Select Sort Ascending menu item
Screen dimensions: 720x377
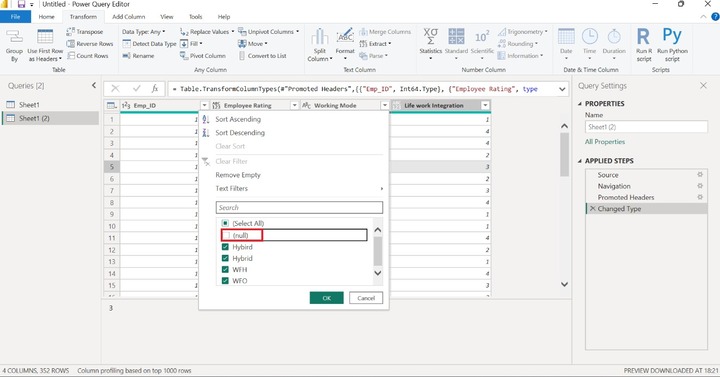238,119
